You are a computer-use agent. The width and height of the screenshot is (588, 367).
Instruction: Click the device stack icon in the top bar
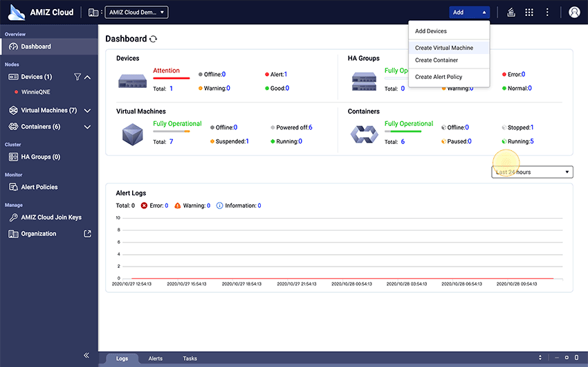(511, 12)
